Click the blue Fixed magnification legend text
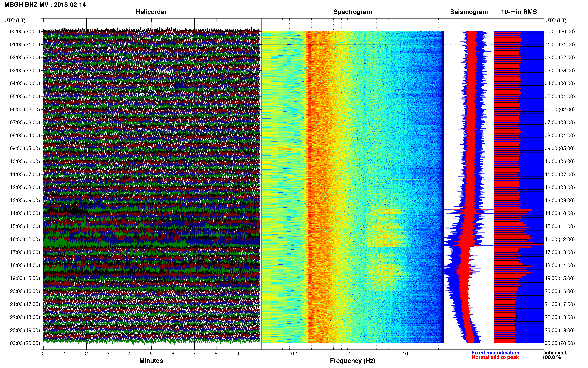 pos(495,353)
